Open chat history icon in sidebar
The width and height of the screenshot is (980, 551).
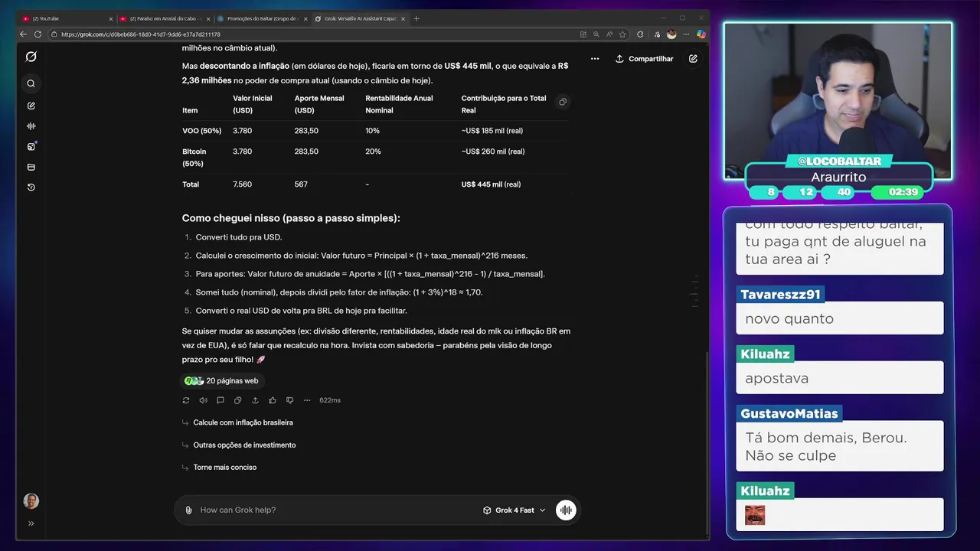coord(31,187)
